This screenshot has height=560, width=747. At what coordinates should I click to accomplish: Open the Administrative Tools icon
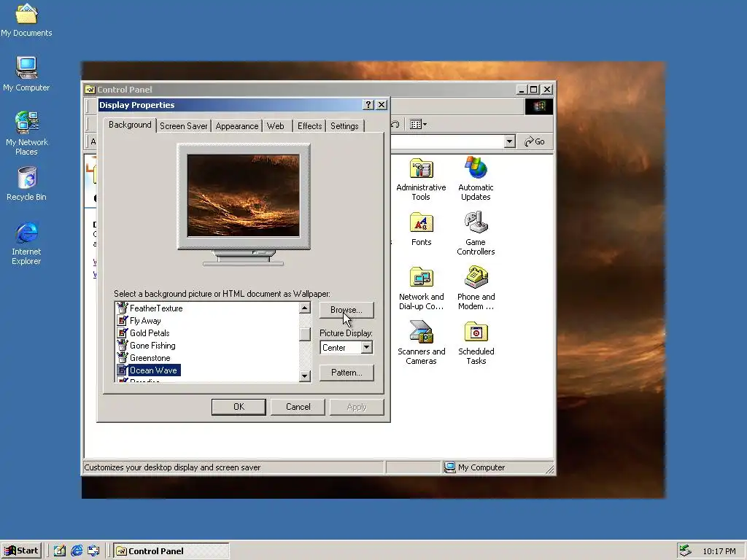pyautogui.click(x=421, y=179)
